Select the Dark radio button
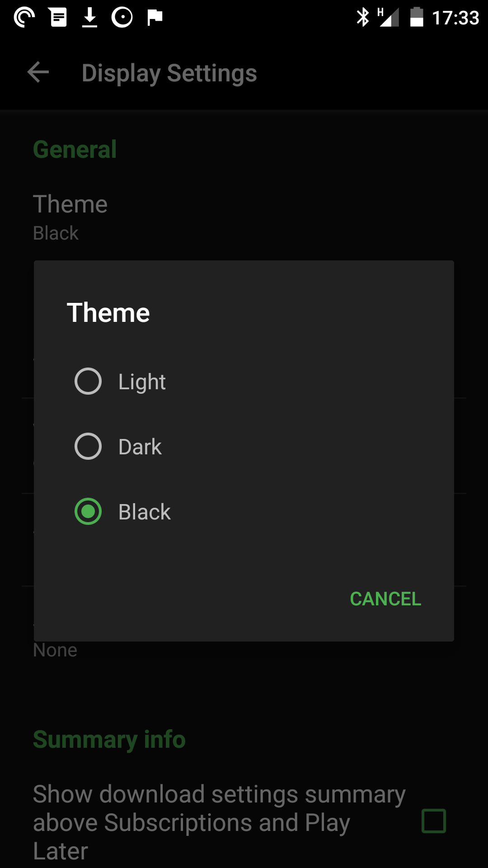Viewport: 488px width, 868px height. (x=88, y=446)
